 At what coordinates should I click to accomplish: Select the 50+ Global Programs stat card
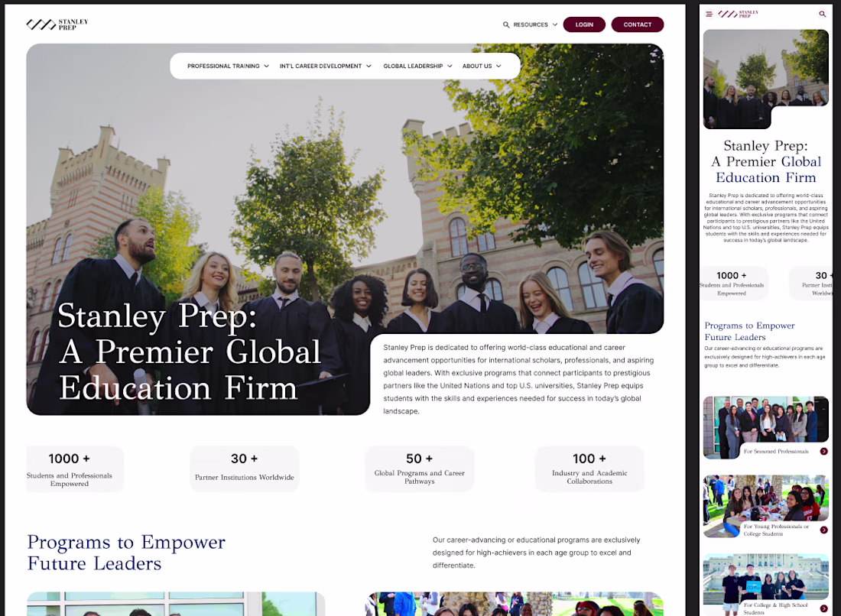[x=420, y=468]
